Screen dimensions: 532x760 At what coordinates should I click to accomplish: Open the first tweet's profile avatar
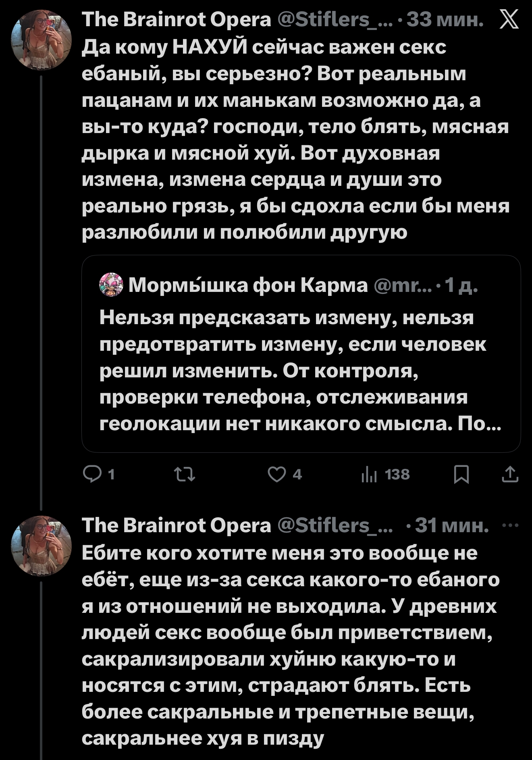(42, 40)
